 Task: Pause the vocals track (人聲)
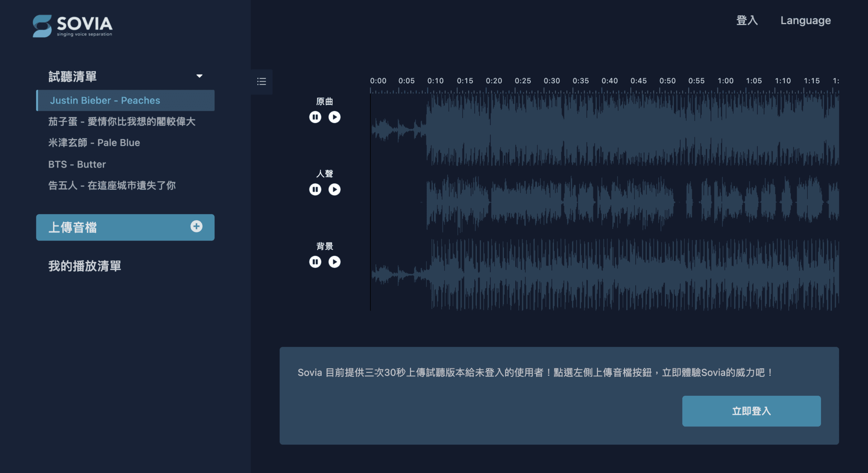click(x=315, y=189)
